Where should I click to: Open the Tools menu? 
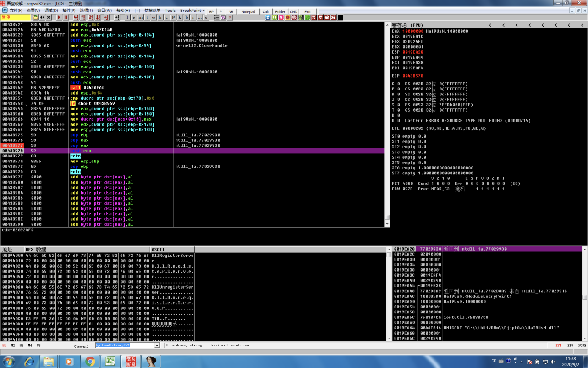click(170, 10)
